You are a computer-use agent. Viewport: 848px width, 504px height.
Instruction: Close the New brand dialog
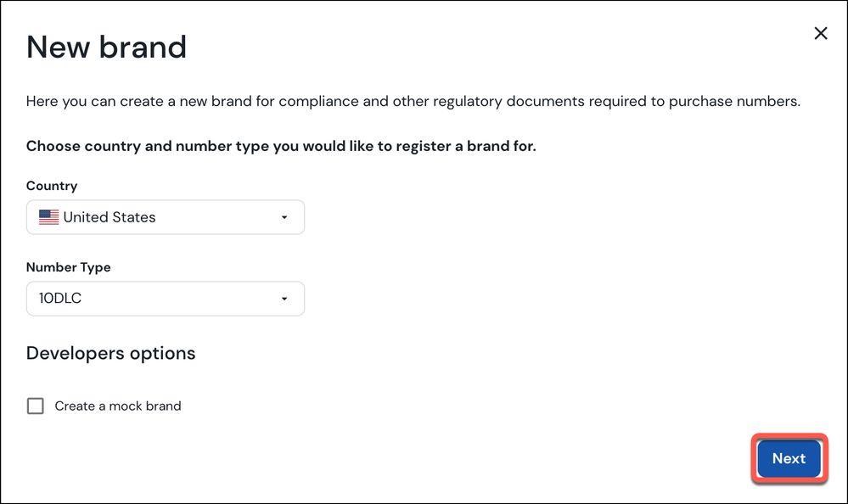point(821,34)
